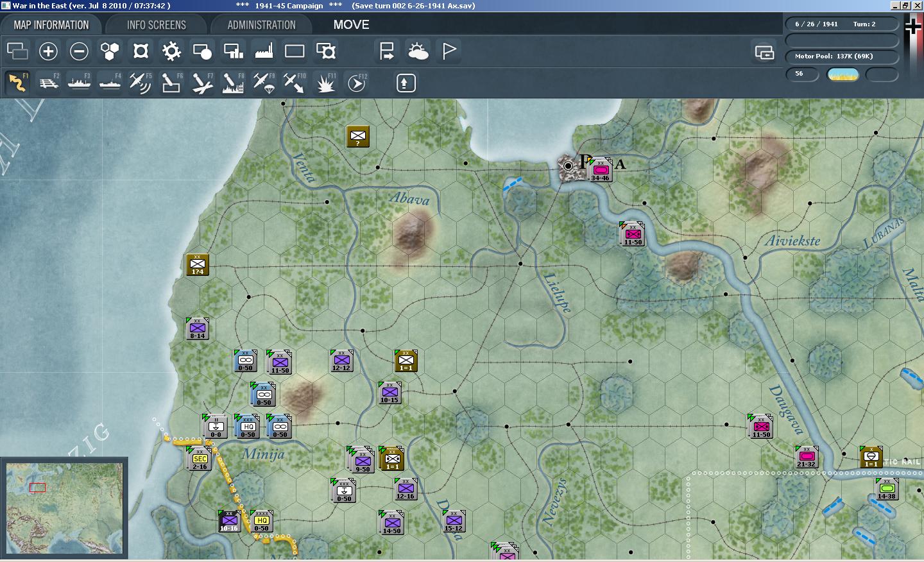Select the F8 bomb city mode

point(233,83)
